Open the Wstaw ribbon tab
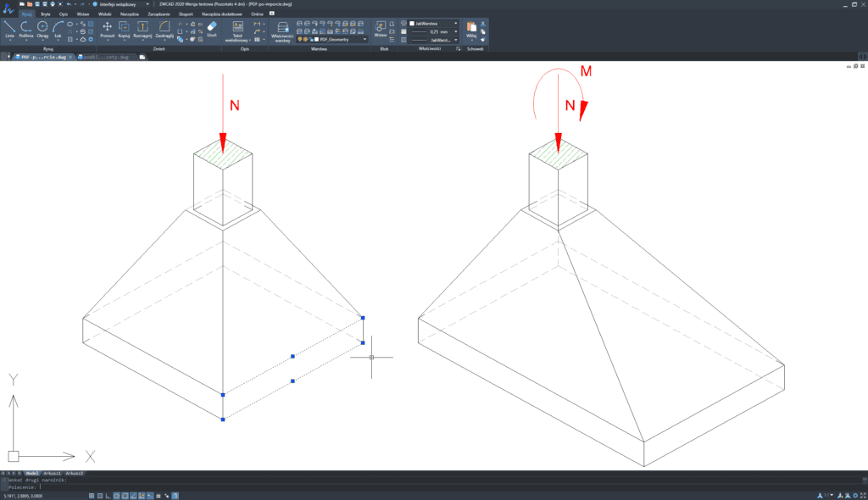 (x=83, y=14)
